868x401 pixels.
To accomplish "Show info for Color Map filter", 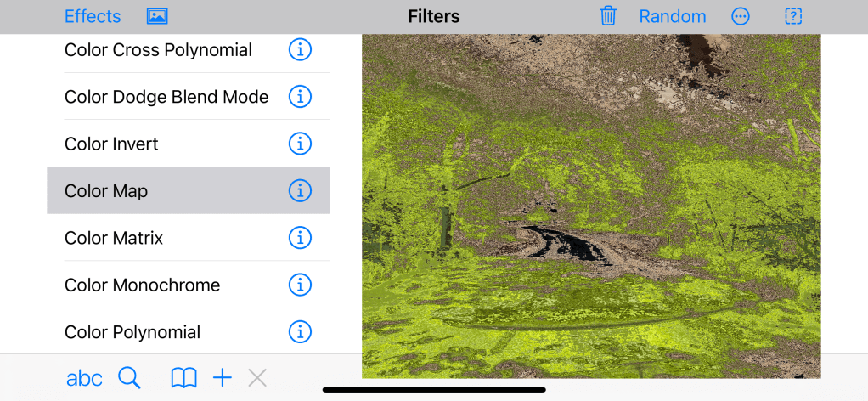I will click(300, 190).
